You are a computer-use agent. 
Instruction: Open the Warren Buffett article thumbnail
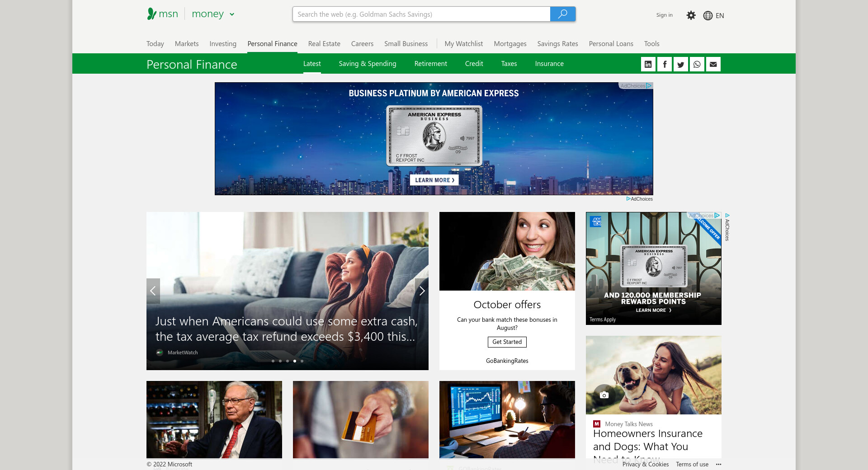coord(214,419)
